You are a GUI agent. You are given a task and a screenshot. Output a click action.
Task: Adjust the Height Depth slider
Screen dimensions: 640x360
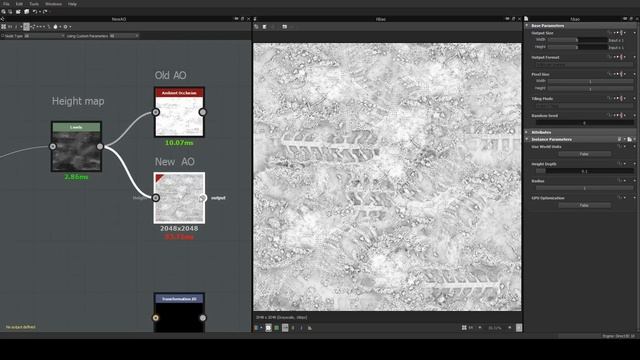click(x=584, y=171)
